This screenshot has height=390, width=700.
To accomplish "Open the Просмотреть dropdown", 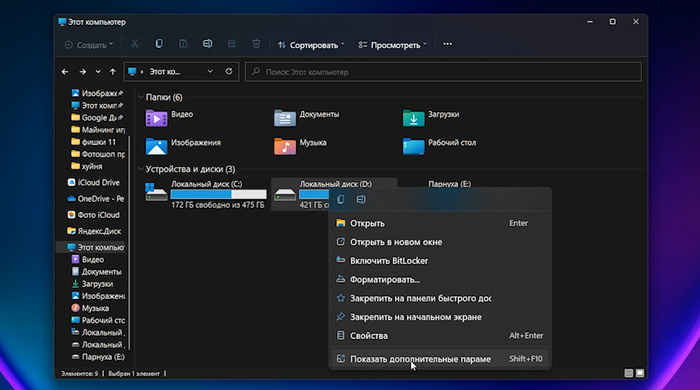I will [392, 45].
